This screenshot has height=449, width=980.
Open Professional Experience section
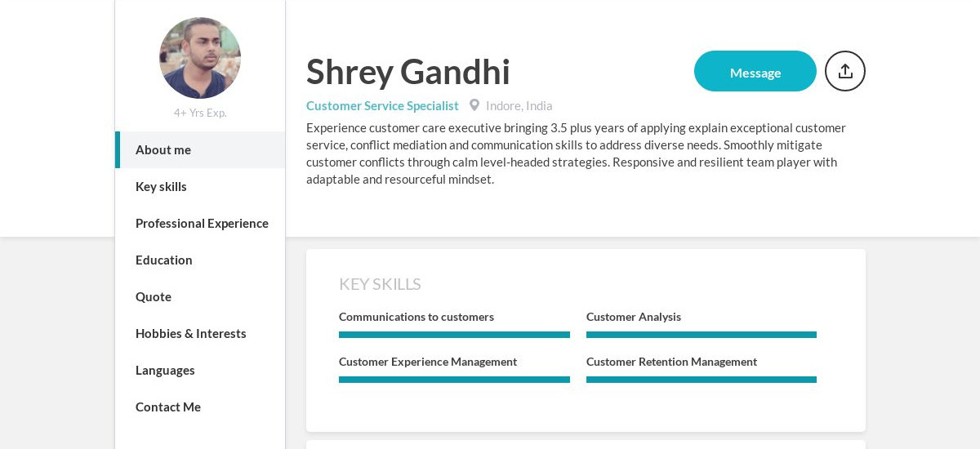202,224
